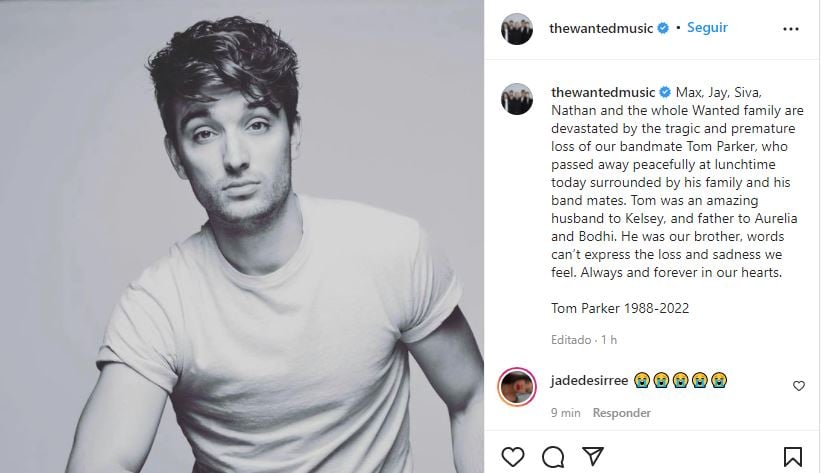Image resolution: width=821 pixels, height=473 pixels.
Task: Save post with bookmark icon
Action: (x=792, y=456)
